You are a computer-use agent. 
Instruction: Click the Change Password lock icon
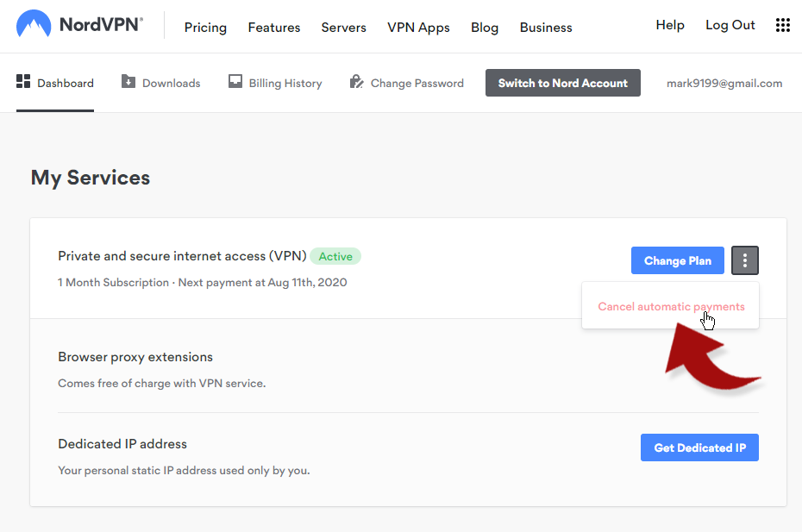[x=356, y=81]
